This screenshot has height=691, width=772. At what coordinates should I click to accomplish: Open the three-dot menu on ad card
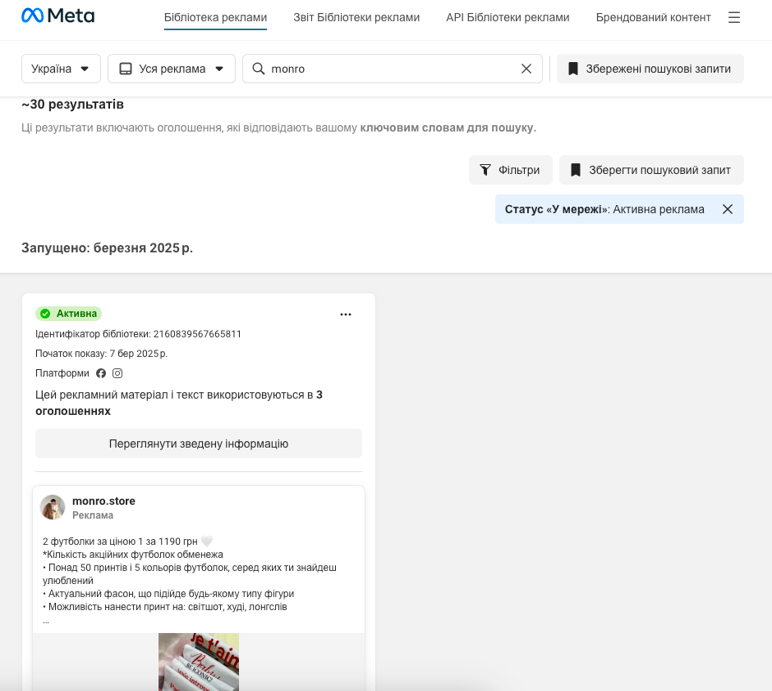click(x=346, y=314)
